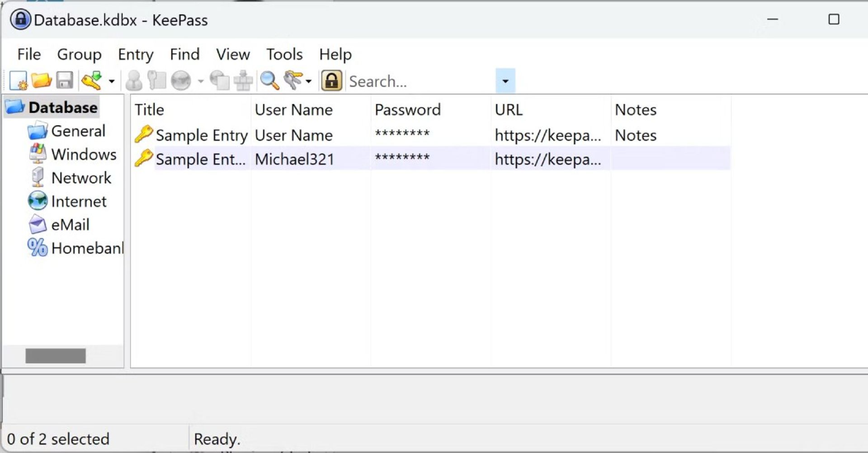Click the Database root folder icon

[x=15, y=107]
